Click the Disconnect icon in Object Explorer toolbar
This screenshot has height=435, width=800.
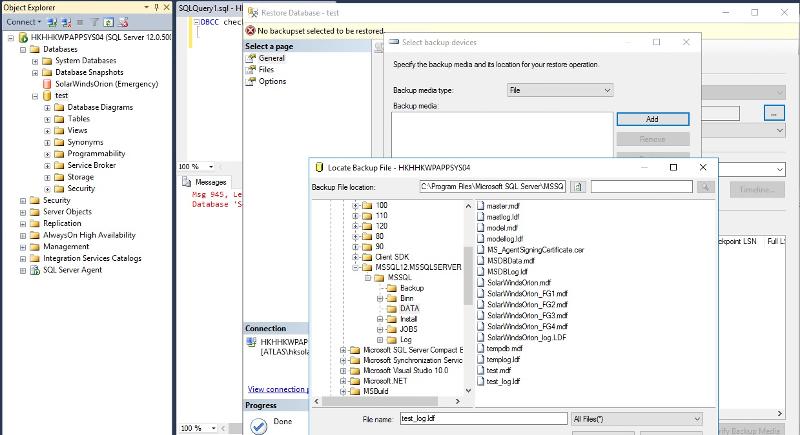[x=66, y=22]
